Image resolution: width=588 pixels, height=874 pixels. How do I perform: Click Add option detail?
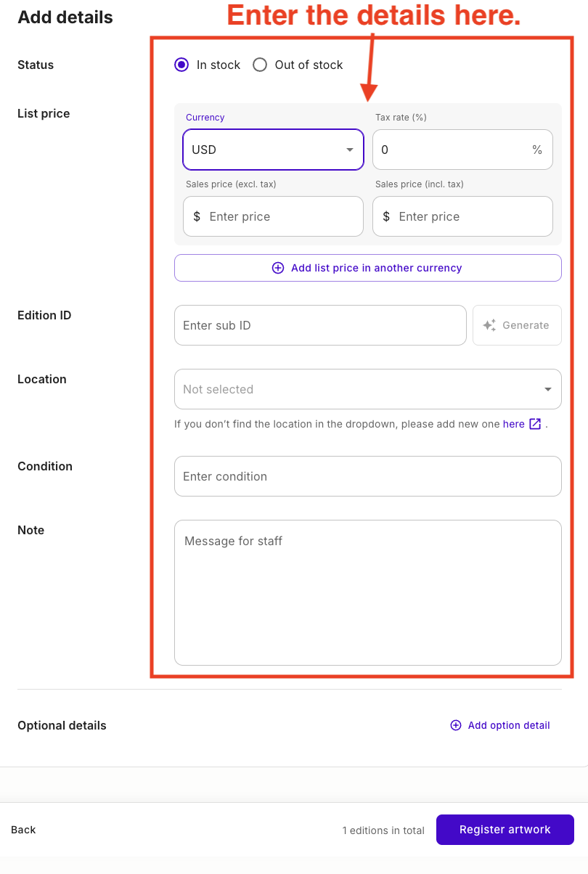point(500,725)
